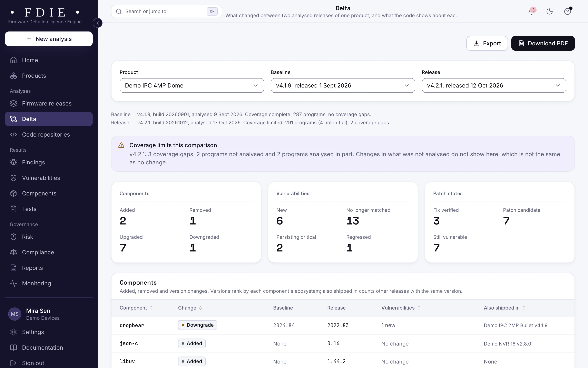
Task: Click the Components cube icon
Action: click(14, 193)
